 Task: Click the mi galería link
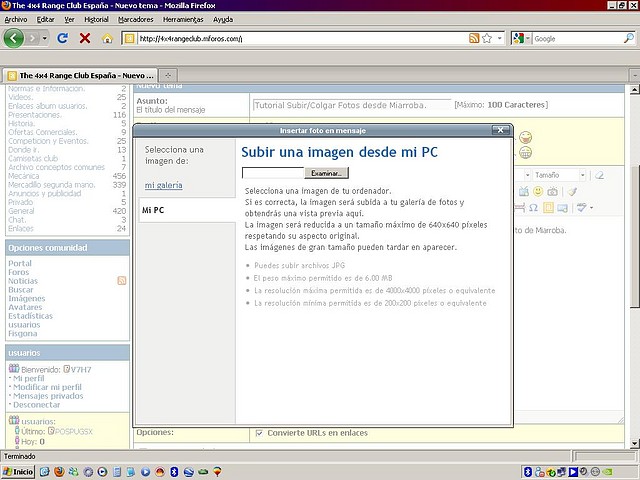coord(163,185)
